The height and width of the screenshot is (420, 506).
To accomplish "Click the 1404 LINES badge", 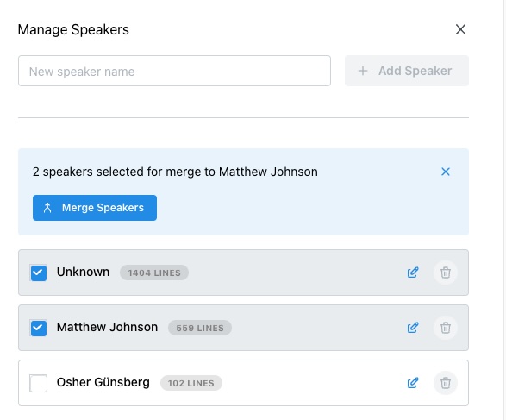I will pos(154,273).
